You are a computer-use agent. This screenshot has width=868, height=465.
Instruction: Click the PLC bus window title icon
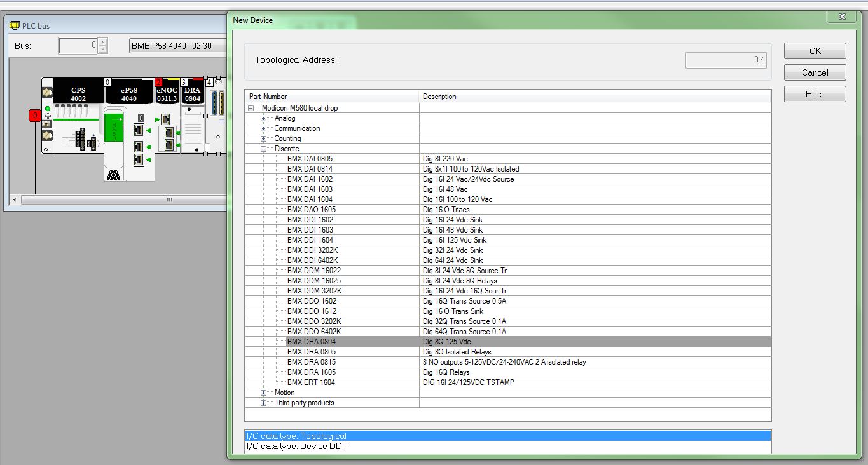[x=15, y=25]
